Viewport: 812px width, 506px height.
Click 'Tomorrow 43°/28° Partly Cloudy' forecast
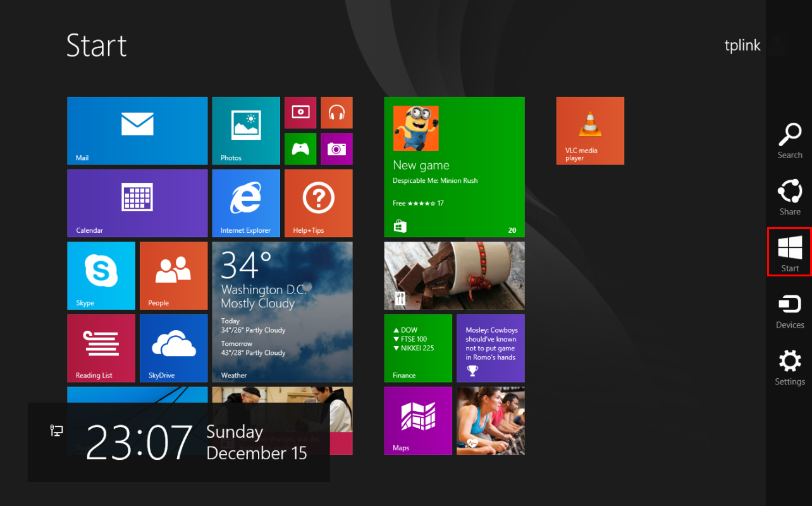click(x=253, y=349)
